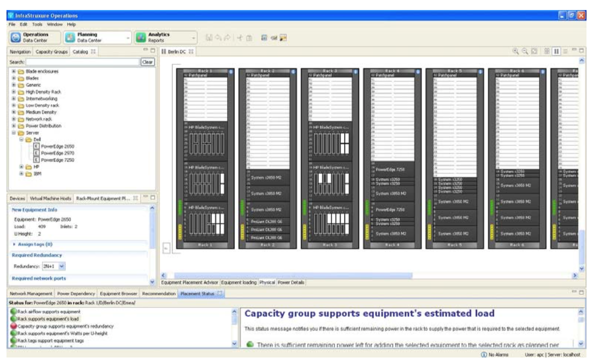
Task: Click the catalog Search input field
Action: 82,62
